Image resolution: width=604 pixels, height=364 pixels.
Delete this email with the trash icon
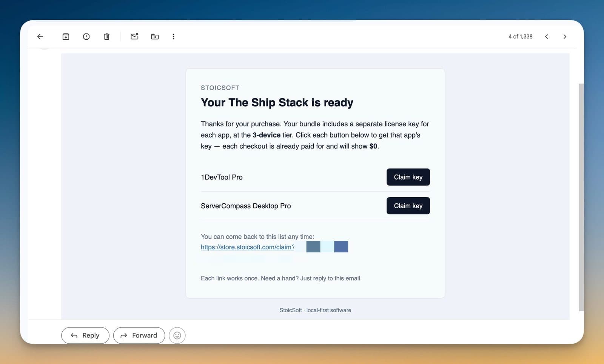[x=106, y=37]
